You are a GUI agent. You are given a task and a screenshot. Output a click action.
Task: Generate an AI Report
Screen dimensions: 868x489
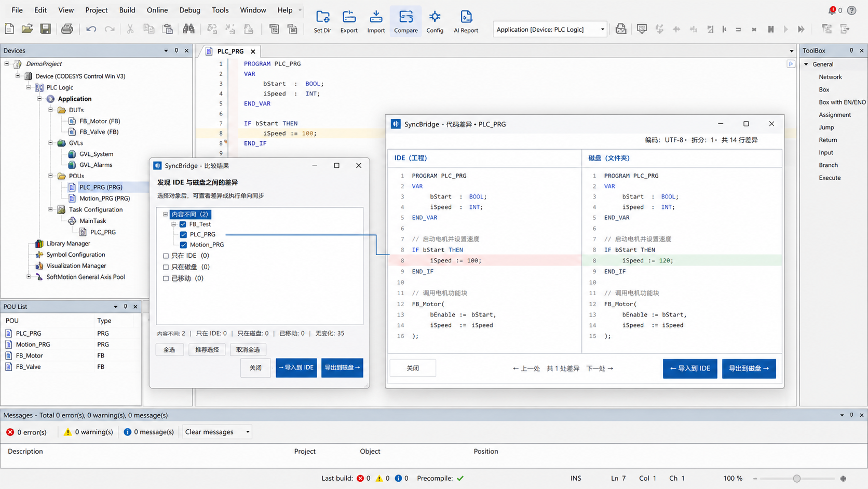(466, 21)
